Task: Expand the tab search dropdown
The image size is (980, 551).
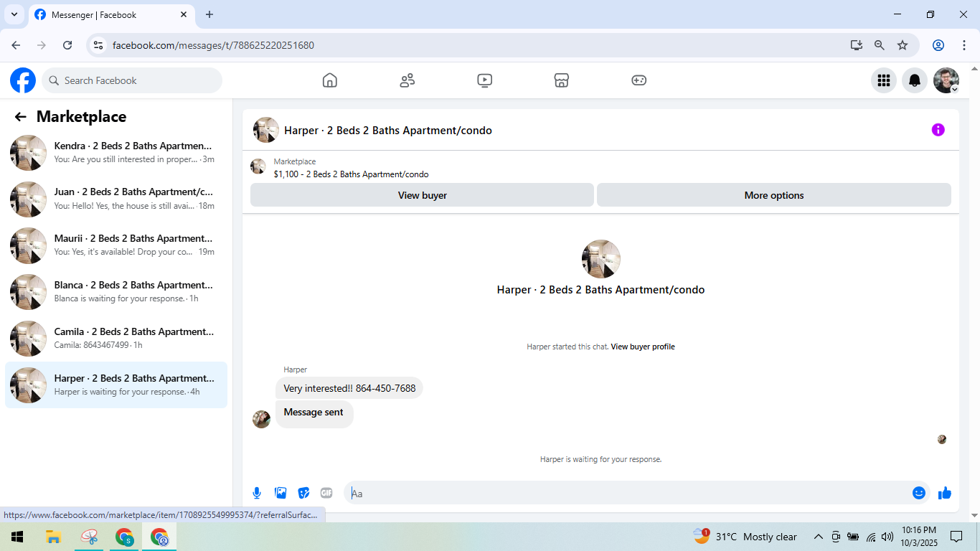Action: point(14,14)
